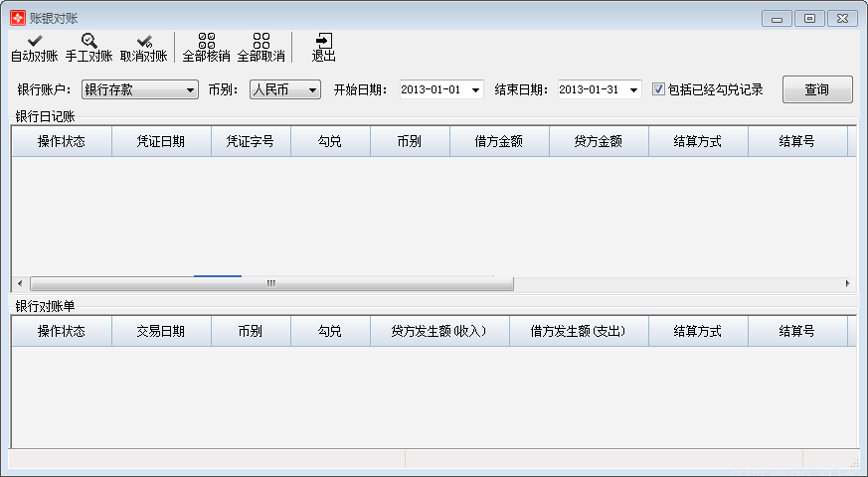Expand the 币别 currency dropdown

tap(312, 90)
